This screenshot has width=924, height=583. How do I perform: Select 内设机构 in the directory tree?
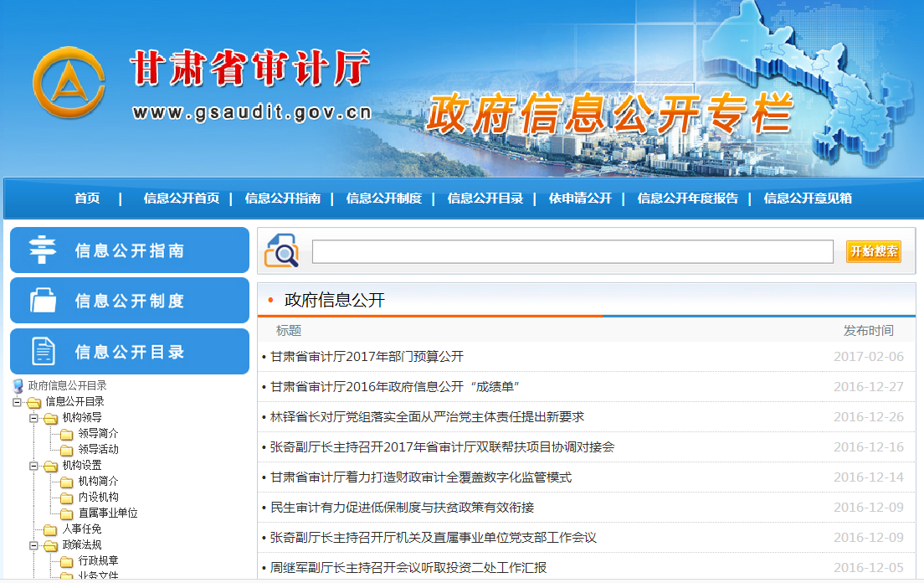(99, 498)
